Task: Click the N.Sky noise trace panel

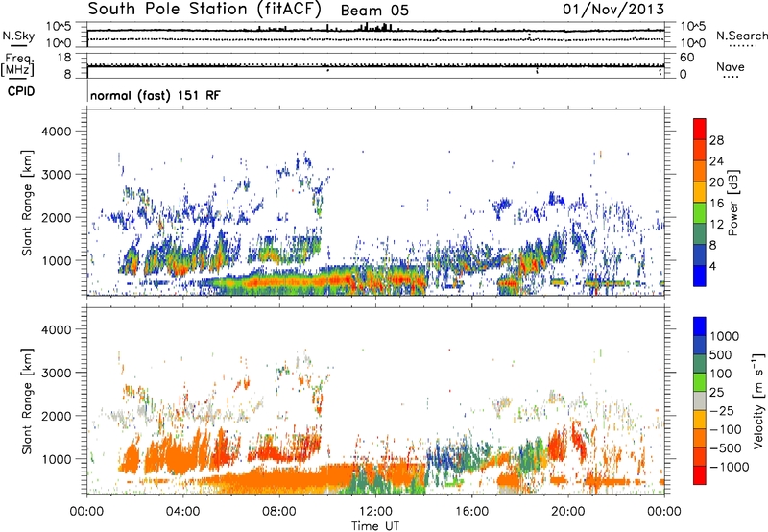Action: (375, 35)
